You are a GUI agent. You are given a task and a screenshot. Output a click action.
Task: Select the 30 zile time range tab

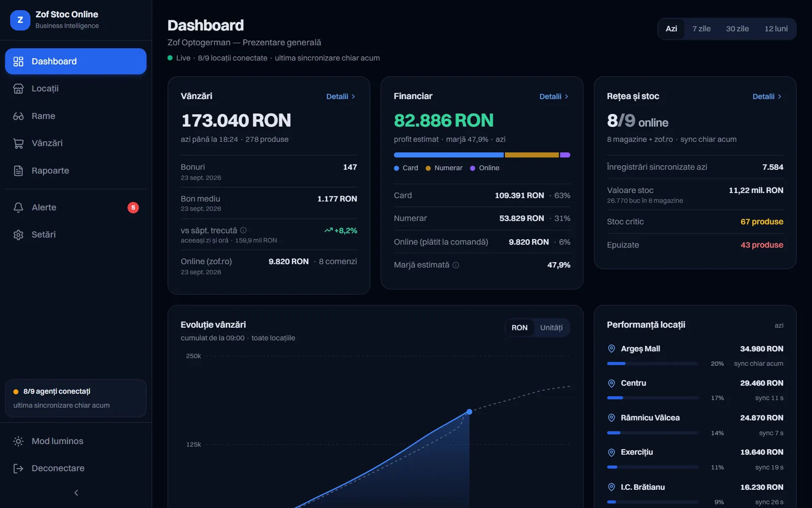pyautogui.click(x=737, y=29)
